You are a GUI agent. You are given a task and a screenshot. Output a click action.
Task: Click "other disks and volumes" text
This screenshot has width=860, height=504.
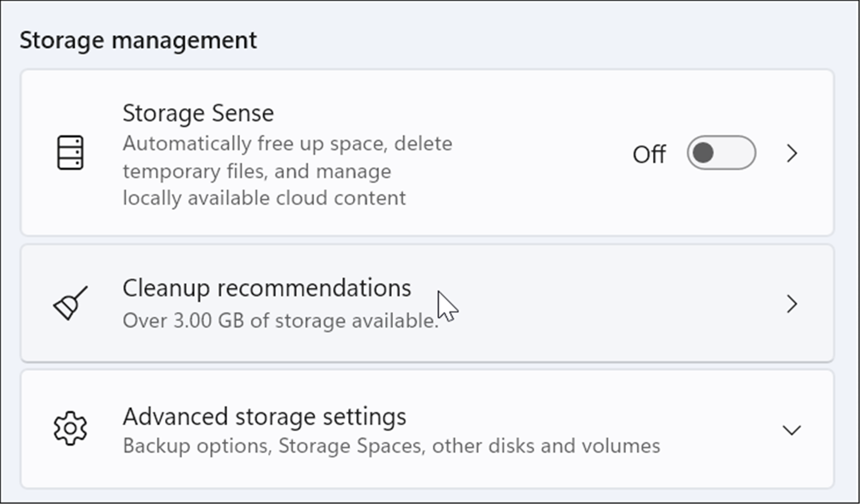[x=546, y=446]
